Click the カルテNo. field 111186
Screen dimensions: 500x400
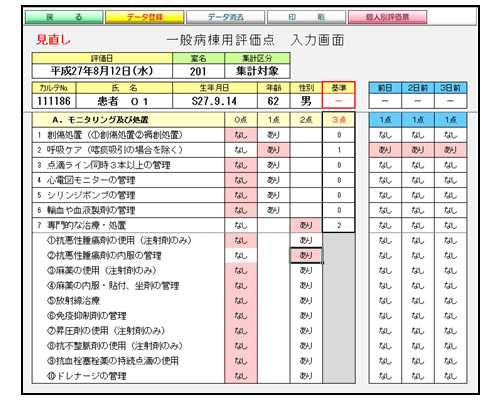[x=54, y=101]
